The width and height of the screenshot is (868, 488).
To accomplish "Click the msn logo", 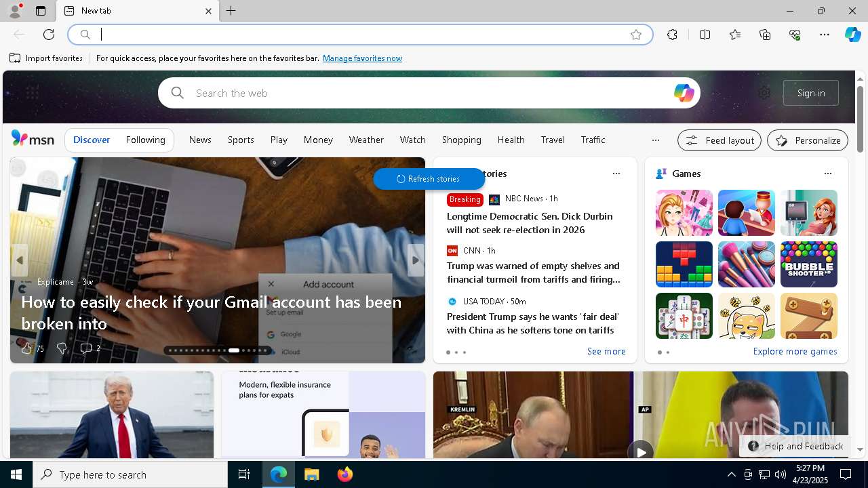I will (33, 139).
